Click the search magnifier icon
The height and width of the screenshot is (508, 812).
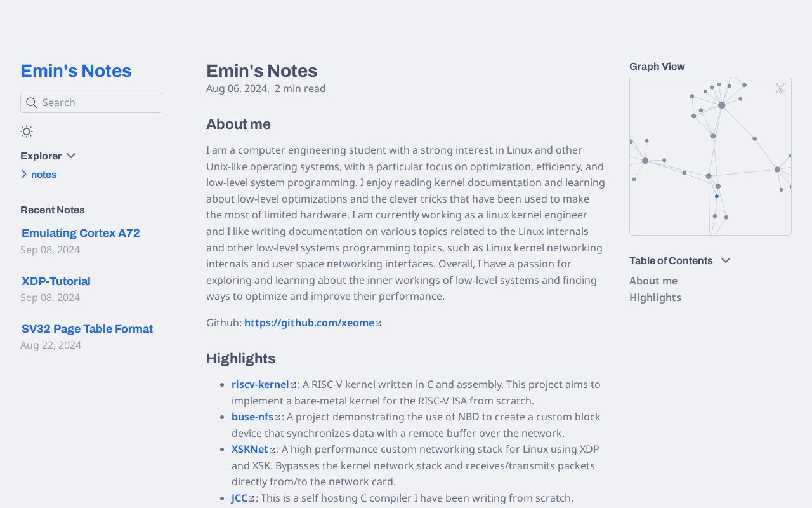pyautogui.click(x=32, y=103)
